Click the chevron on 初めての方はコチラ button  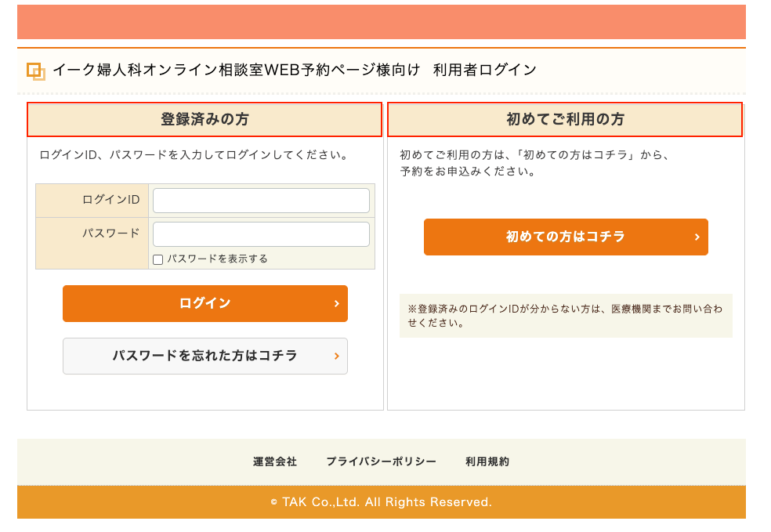pyautogui.click(x=697, y=237)
